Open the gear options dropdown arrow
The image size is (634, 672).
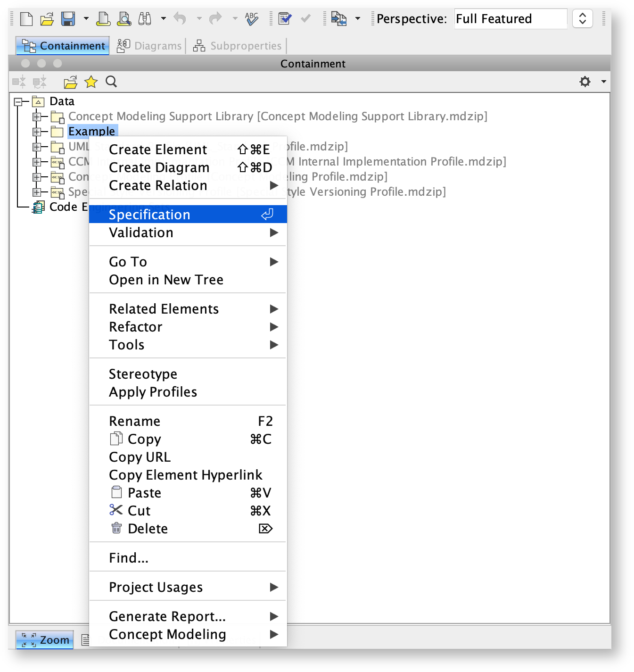coord(603,82)
